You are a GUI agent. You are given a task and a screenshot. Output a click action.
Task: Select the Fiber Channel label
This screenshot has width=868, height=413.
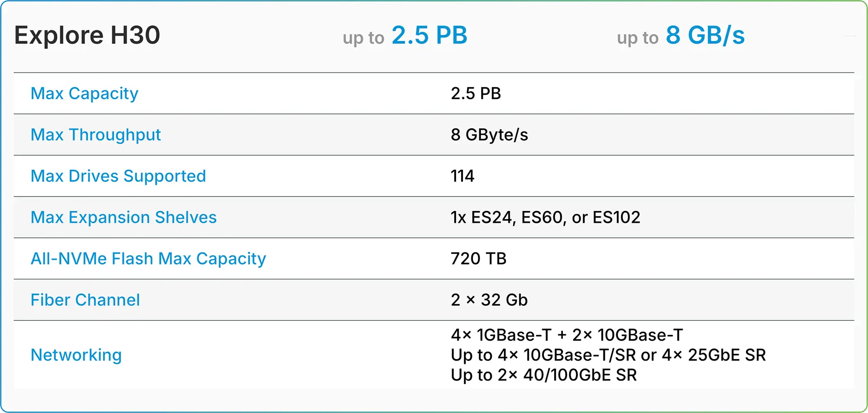pos(85,300)
